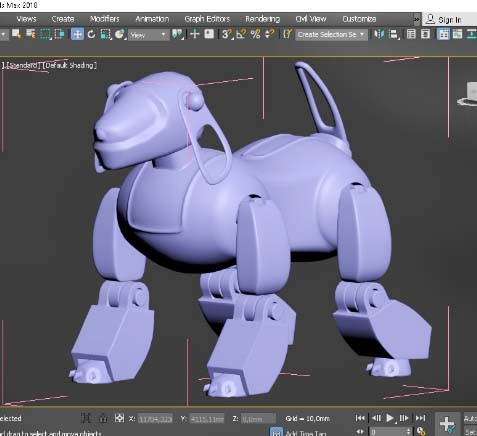Image resolution: width=477 pixels, height=436 pixels.
Task: Open the Curve Editor icon
Action: (x=457, y=34)
